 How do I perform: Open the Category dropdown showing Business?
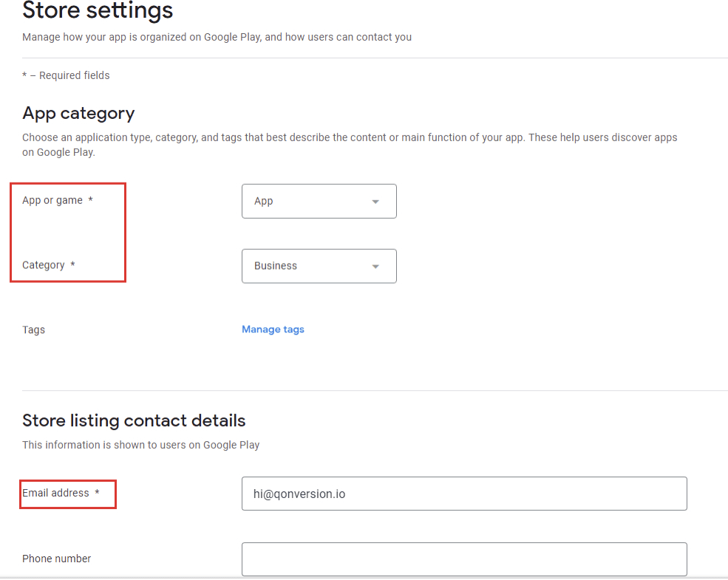[x=319, y=266]
